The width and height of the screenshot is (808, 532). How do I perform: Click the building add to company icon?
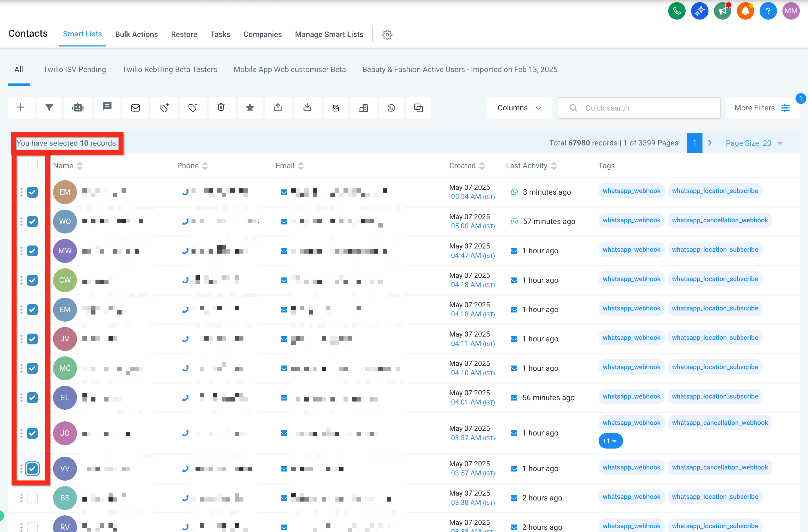click(364, 108)
